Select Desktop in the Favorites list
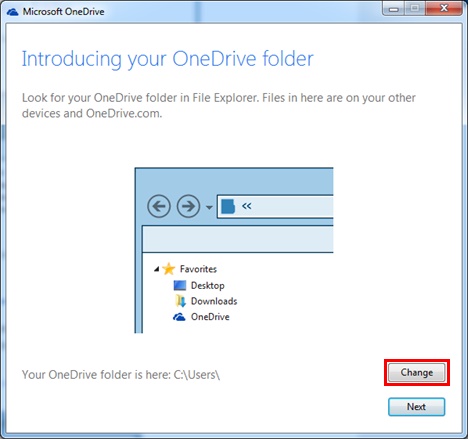Screen dimensions: 469x440 tap(207, 286)
